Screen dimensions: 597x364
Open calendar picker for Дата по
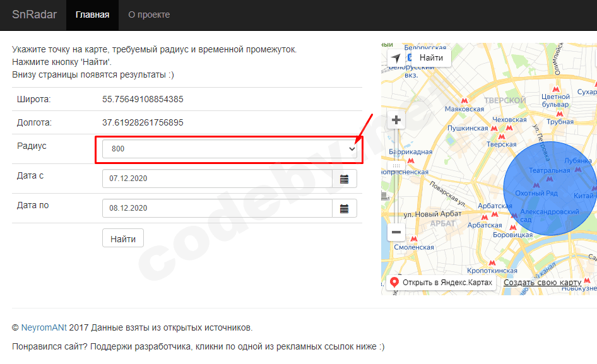click(x=344, y=208)
